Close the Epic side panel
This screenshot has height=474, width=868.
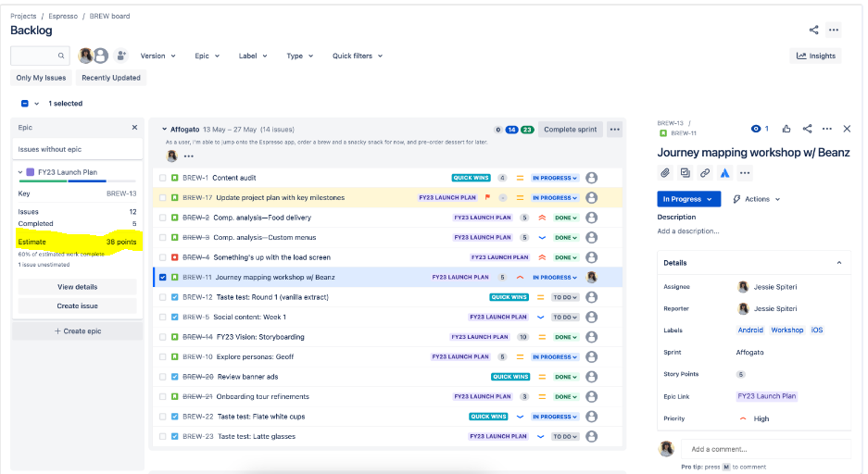134,128
